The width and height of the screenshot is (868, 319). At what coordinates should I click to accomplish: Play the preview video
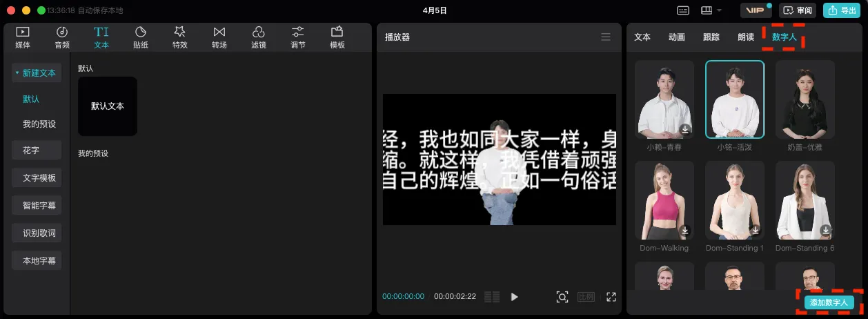tap(514, 297)
